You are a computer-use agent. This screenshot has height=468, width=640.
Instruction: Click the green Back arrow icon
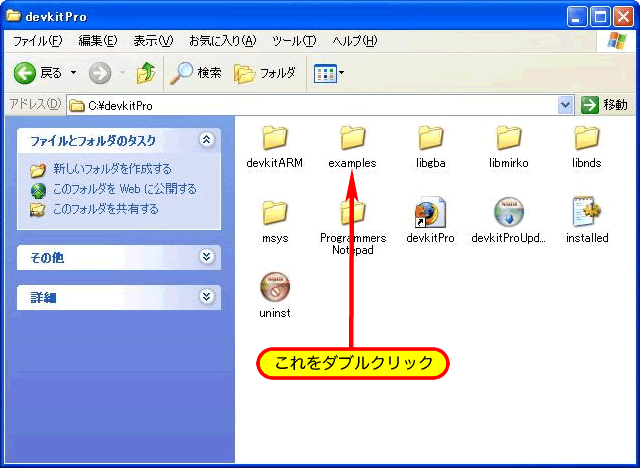click(x=24, y=73)
